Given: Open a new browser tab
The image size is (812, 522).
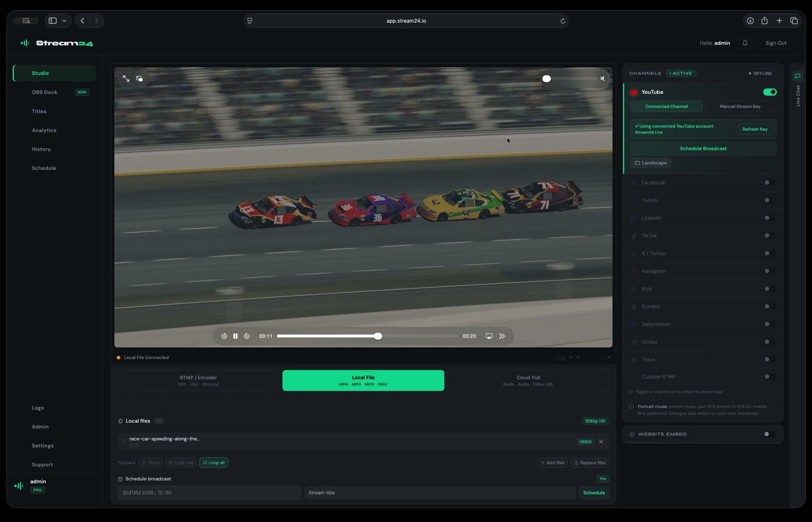Looking at the screenshot, I should pos(780,21).
